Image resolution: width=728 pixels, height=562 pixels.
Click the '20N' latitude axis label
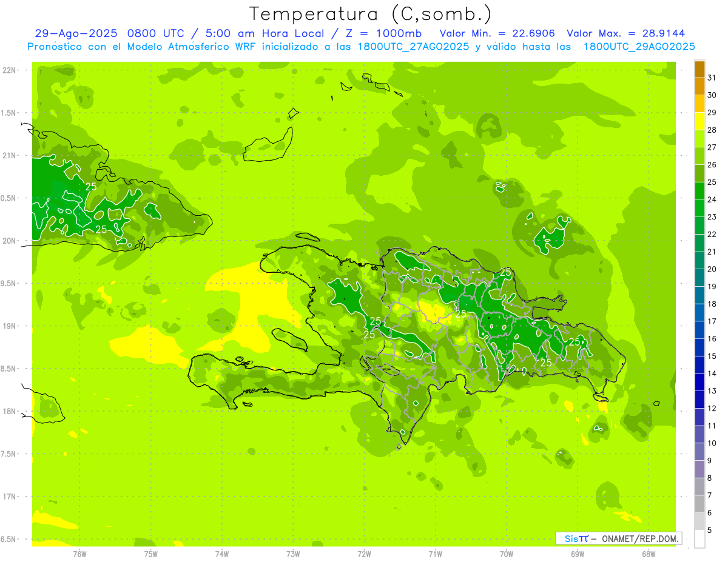coord(10,241)
